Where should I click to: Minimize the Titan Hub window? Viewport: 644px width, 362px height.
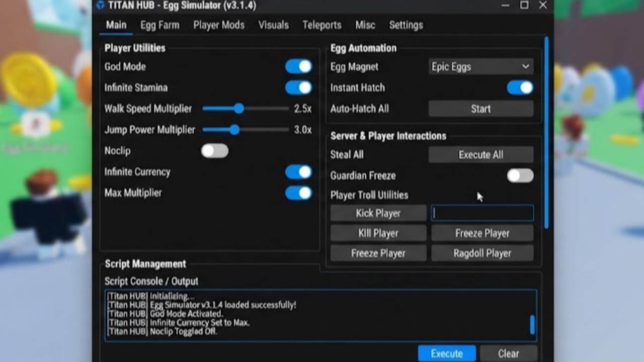coord(506,6)
